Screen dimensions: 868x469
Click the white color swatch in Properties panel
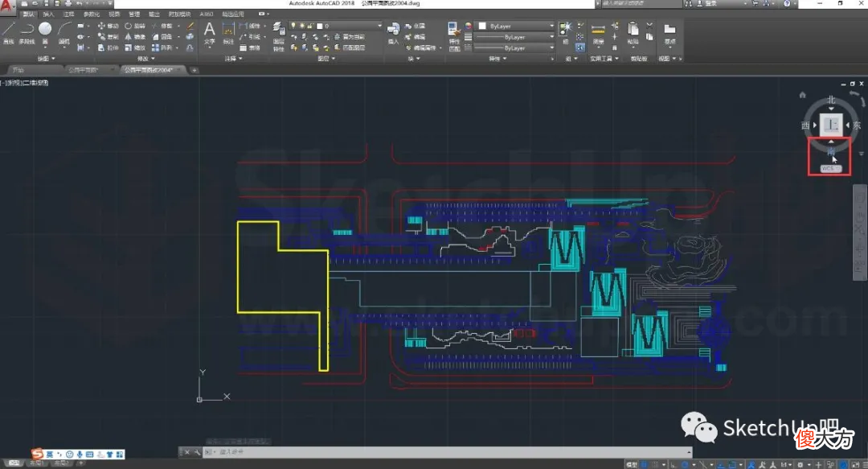click(x=482, y=26)
